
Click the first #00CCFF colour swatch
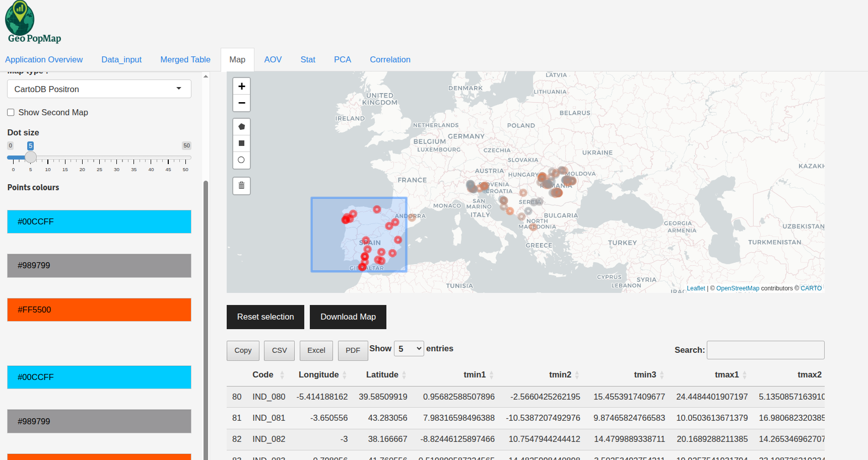point(99,221)
